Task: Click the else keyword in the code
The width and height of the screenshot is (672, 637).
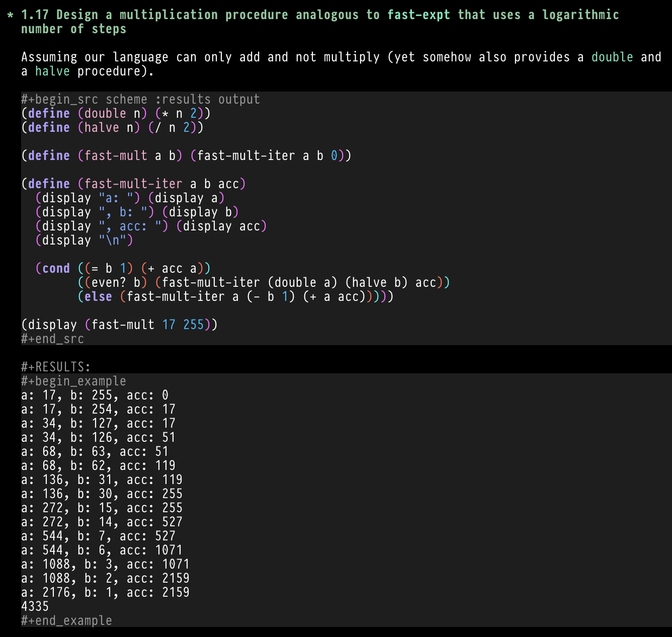Action: (x=98, y=296)
